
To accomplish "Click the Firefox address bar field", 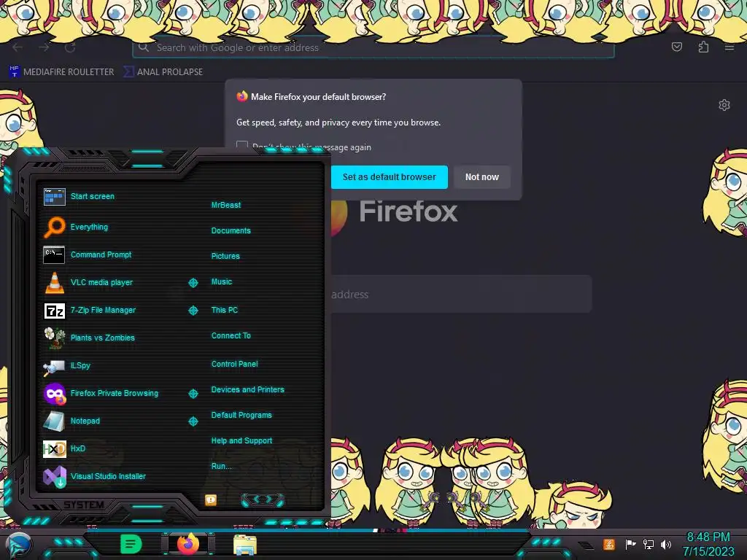I will pos(373,47).
